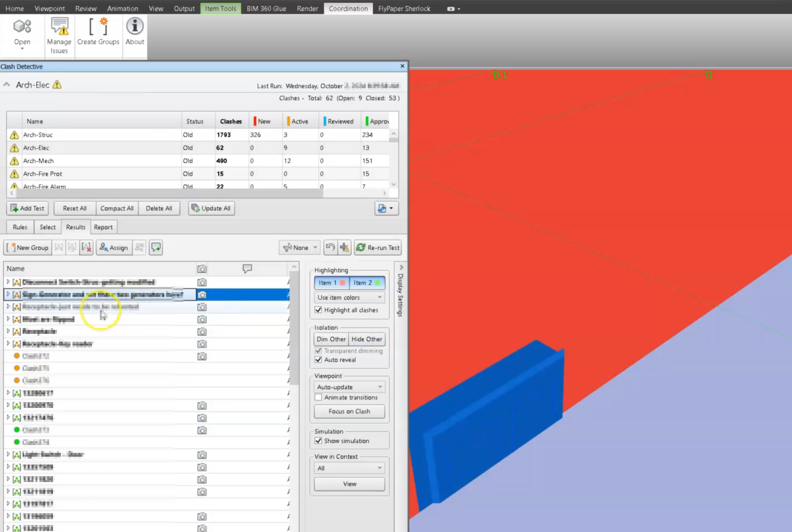Click the add comment speech-bubble icon

tap(156, 247)
